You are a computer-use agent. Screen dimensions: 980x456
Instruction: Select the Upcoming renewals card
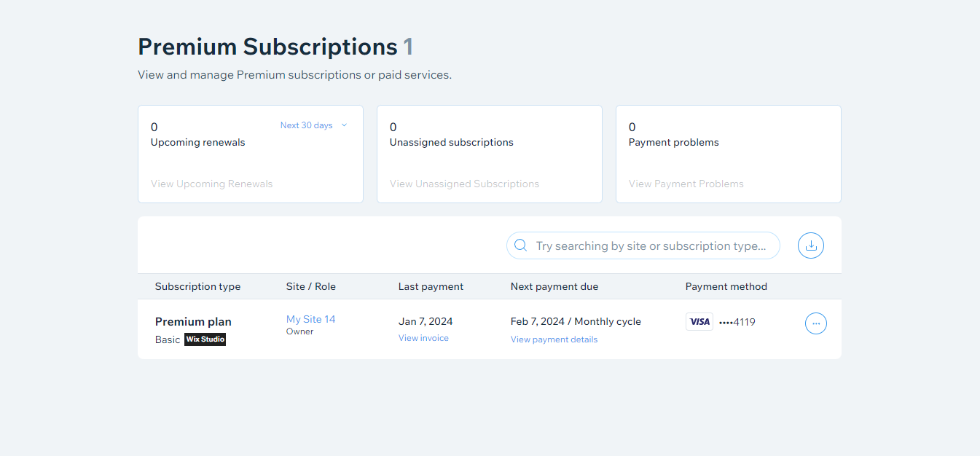[x=251, y=154]
